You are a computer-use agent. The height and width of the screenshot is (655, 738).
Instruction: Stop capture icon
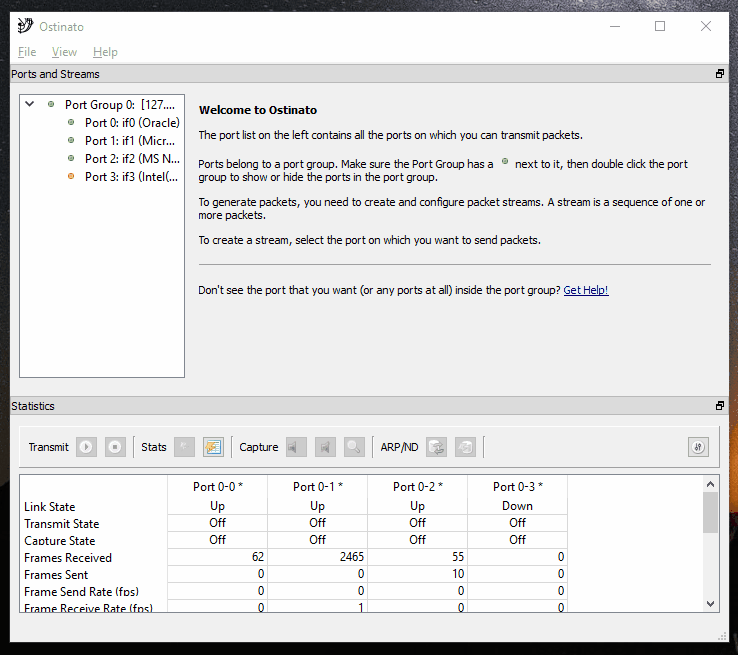325,447
